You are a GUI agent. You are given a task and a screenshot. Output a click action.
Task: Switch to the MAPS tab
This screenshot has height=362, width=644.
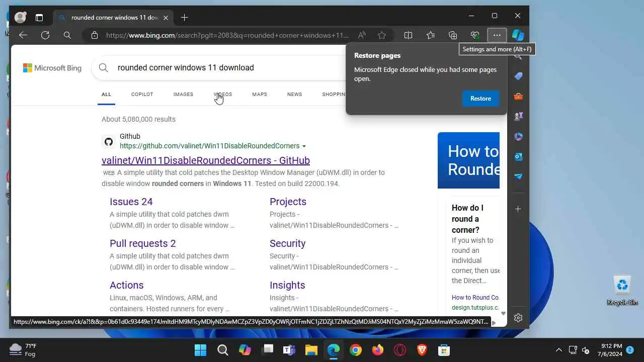click(260, 95)
